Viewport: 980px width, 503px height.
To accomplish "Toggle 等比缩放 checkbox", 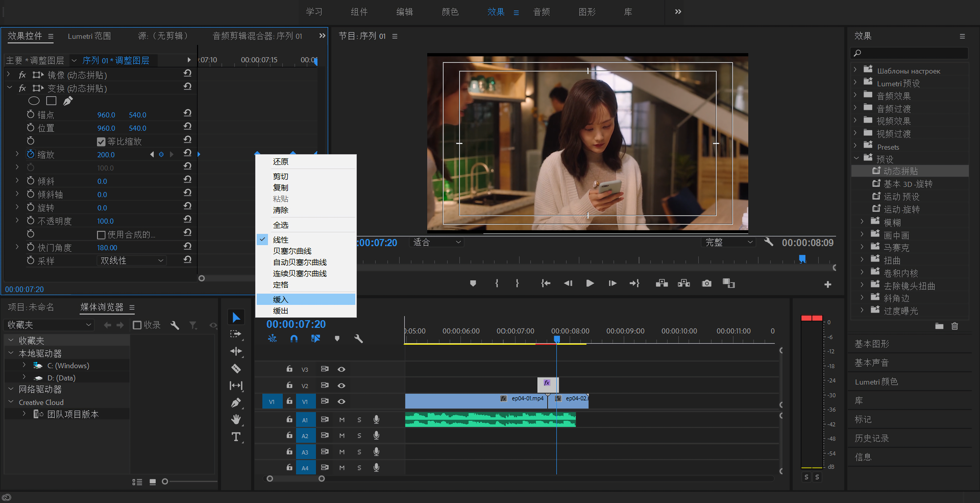I will [x=101, y=142].
